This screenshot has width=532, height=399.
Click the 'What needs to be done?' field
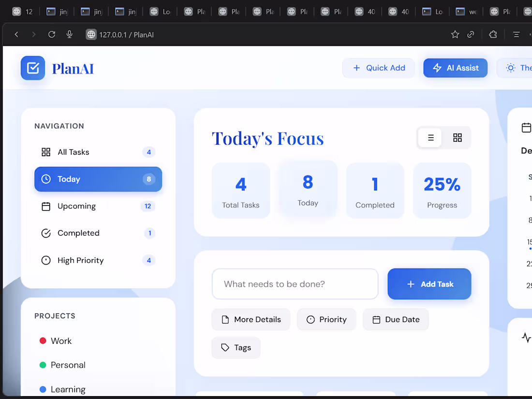pos(295,284)
